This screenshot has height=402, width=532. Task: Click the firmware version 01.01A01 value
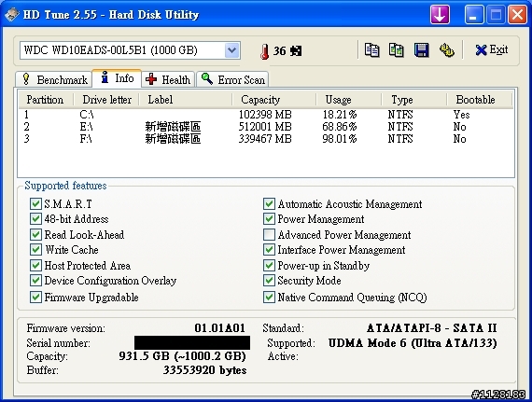point(220,328)
